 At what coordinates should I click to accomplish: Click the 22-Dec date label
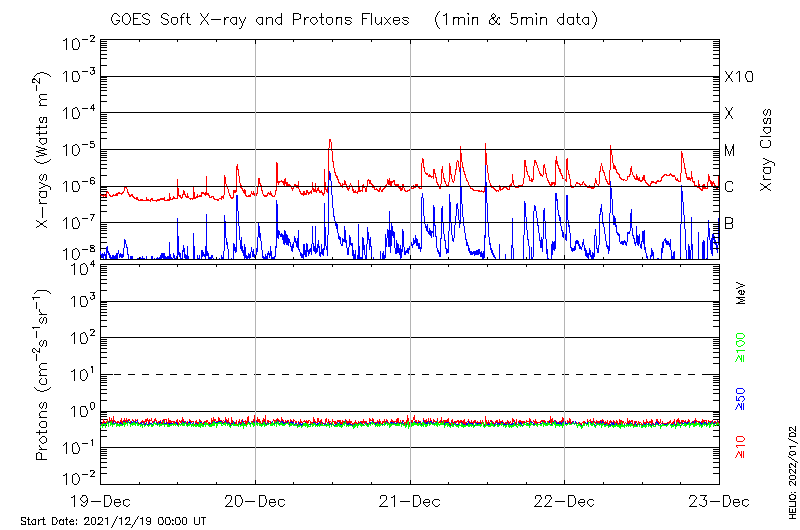pyautogui.click(x=564, y=501)
